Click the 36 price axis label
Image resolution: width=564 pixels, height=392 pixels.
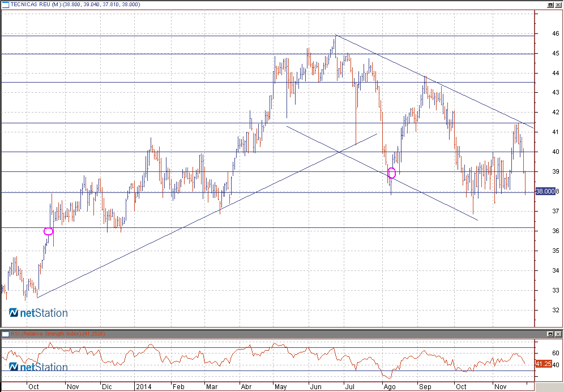(556, 231)
